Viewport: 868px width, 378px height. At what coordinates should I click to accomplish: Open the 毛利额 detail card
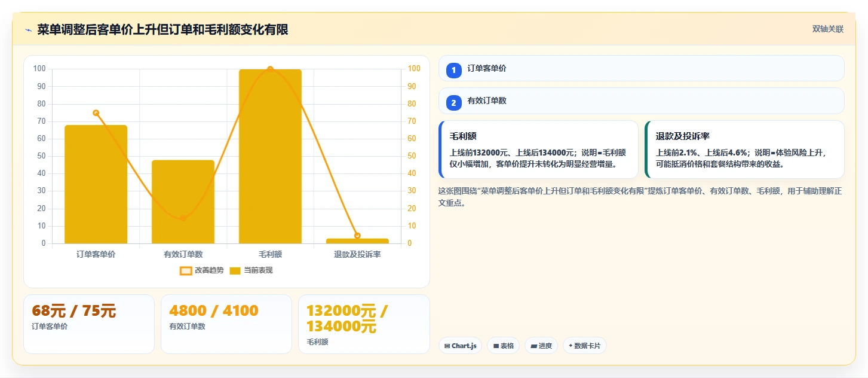(538, 150)
